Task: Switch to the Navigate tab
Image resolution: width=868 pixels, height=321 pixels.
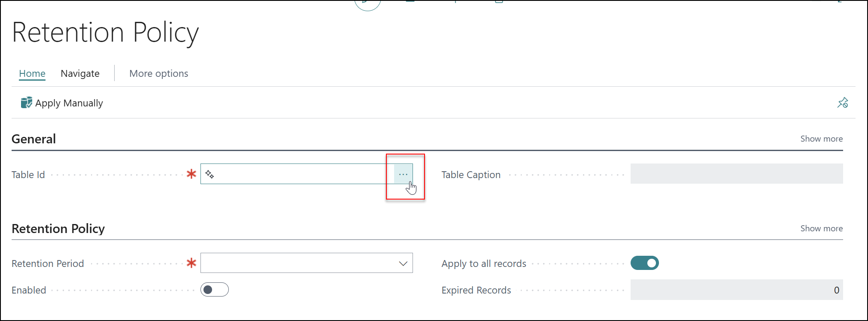Action: (x=80, y=73)
